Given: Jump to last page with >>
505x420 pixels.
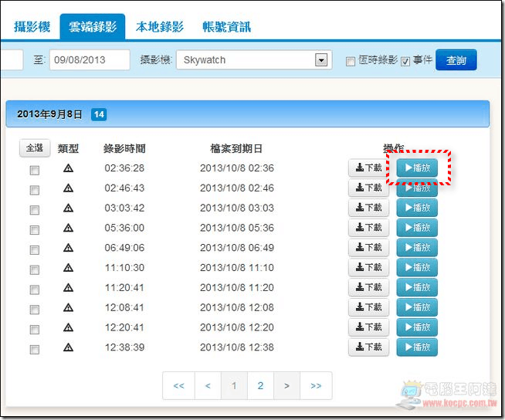Looking at the screenshot, I should (316, 385).
